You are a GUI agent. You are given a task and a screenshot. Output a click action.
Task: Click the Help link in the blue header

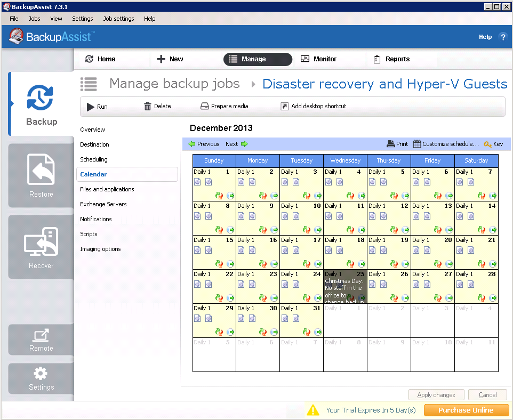point(485,37)
